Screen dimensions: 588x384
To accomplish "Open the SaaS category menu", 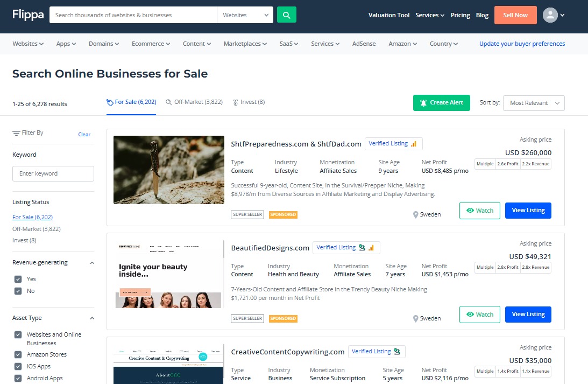I will pyautogui.click(x=289, y=44).
